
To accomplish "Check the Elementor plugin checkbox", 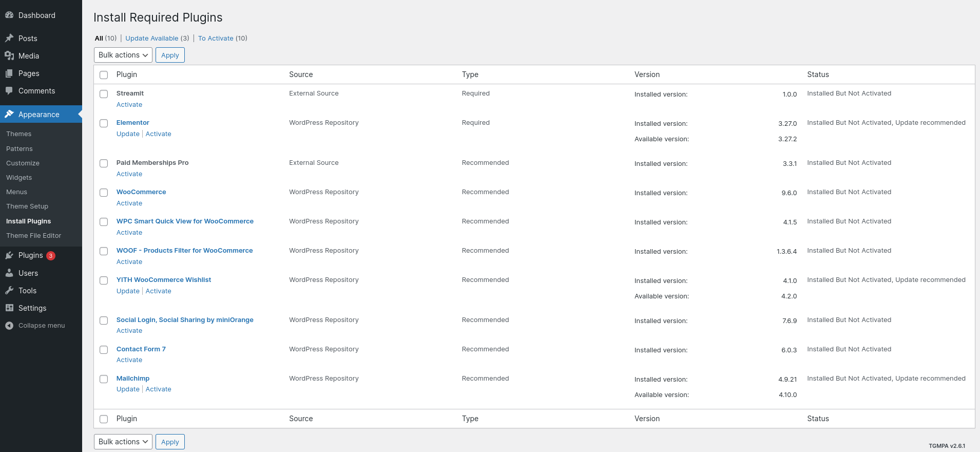I will pyautogui.click(x=104, y=123).
